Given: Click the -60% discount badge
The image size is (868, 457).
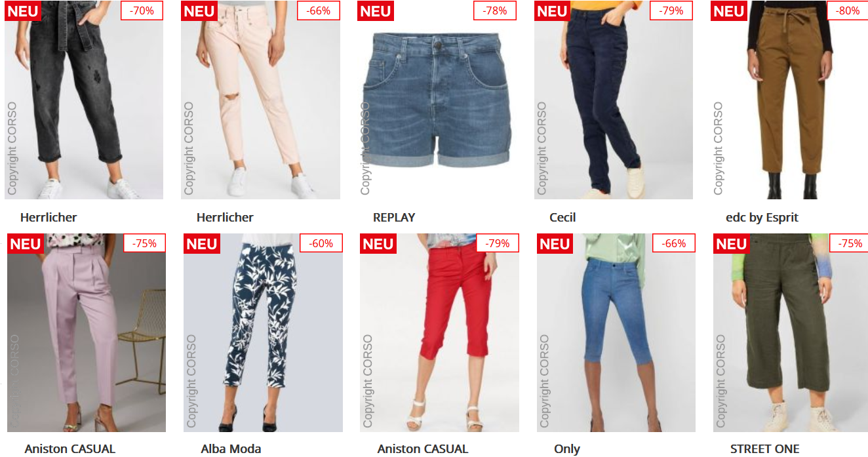Looking at the screenshot, I should click(321, 243).
